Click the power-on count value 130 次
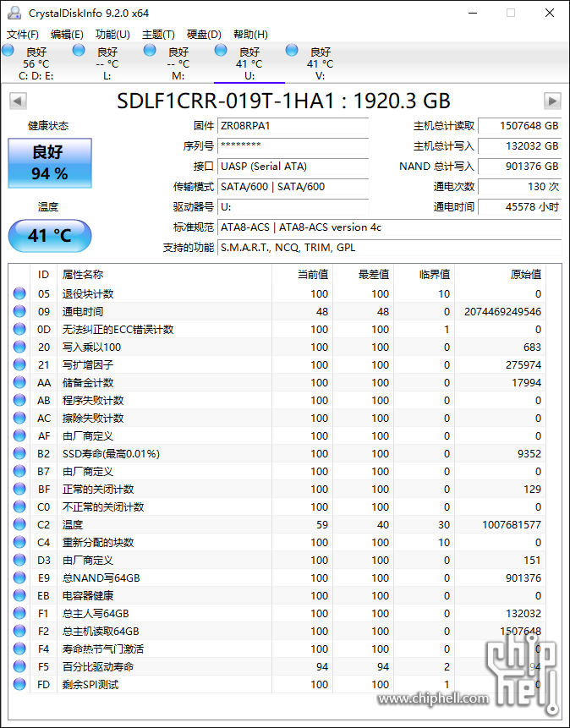 [520, 187]
